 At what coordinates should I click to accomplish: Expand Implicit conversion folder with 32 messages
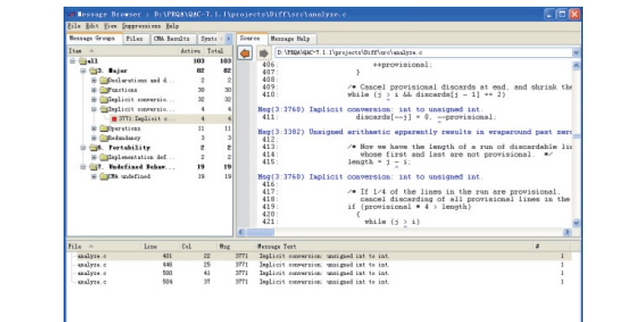(94, 100)
